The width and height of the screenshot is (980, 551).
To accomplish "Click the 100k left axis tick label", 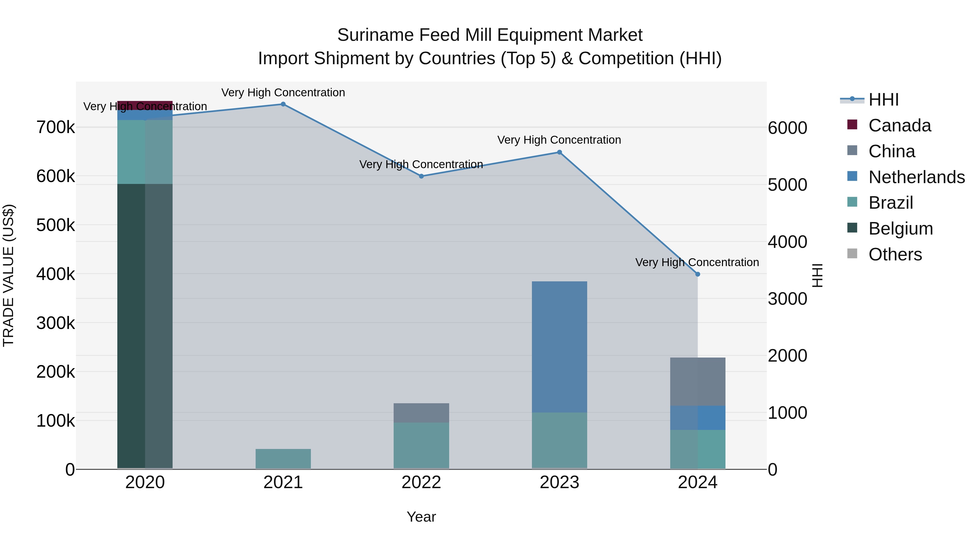I will pos(56,421).
